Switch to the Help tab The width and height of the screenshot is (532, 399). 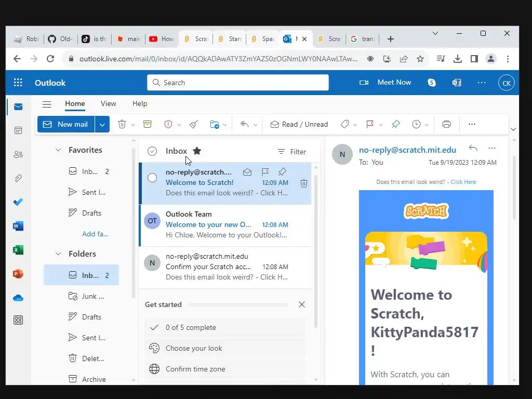140,104
